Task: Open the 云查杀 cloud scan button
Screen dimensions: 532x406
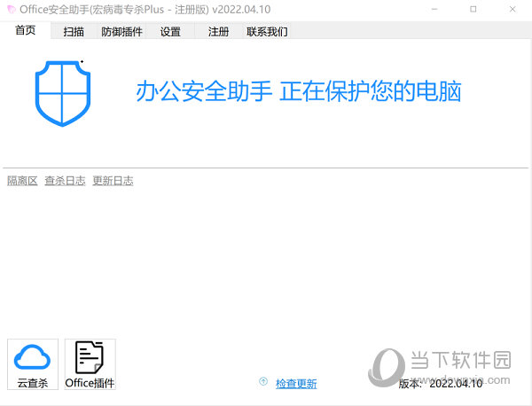Action: coord(33,364)
